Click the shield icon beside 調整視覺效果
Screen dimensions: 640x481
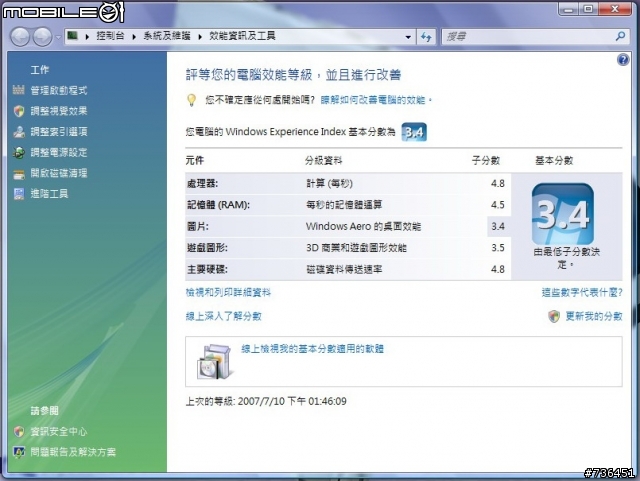(x=19, y=111)
